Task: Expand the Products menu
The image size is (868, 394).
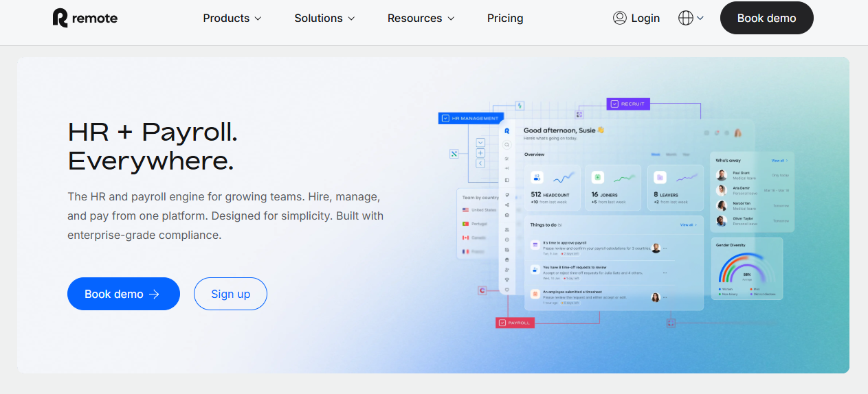Action: point(232,19)
